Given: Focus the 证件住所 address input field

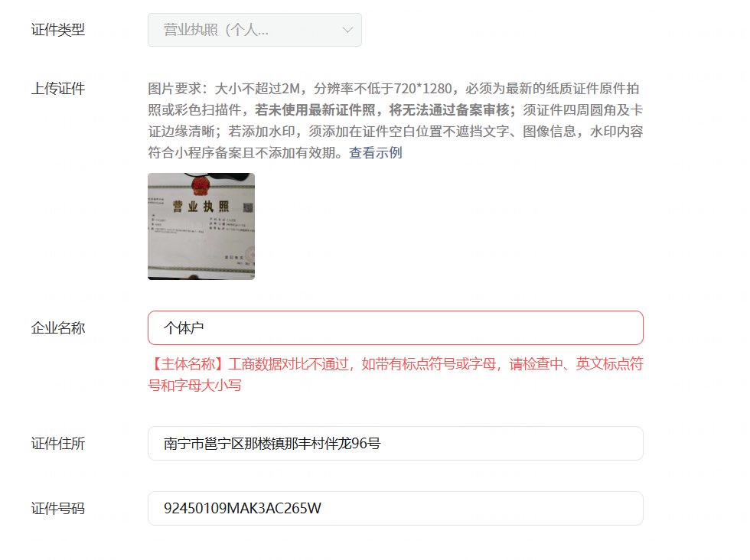Looking at the screenshot, I should click(395, 443).
